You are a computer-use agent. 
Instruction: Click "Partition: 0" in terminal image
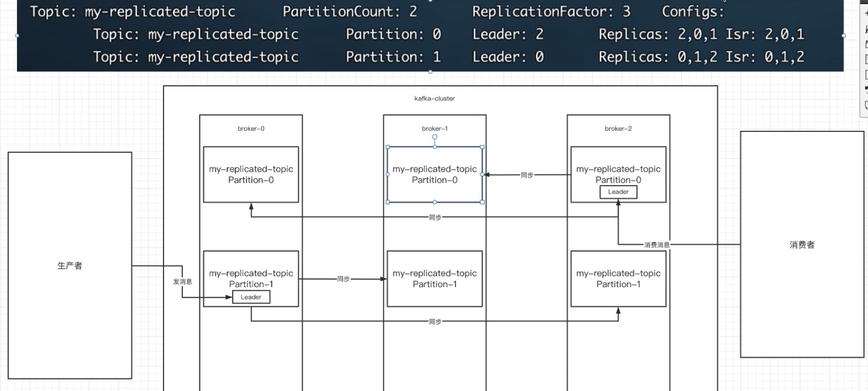(x=393, y=34)
